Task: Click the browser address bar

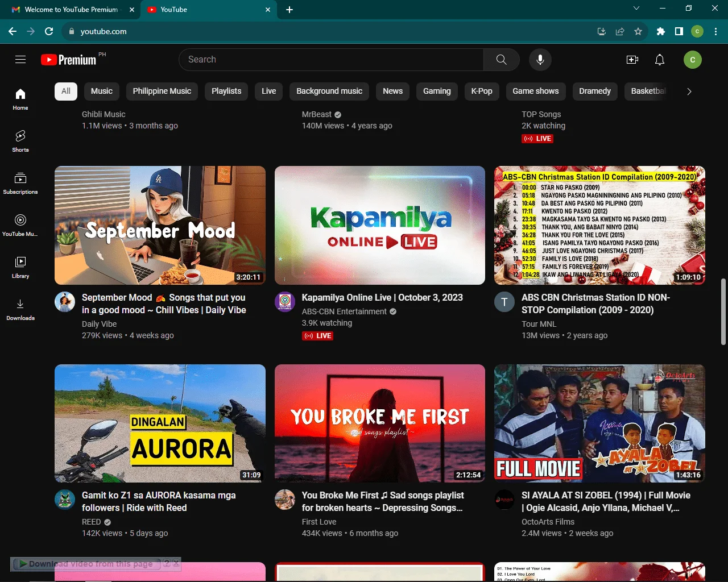Action: click(333, 31)
